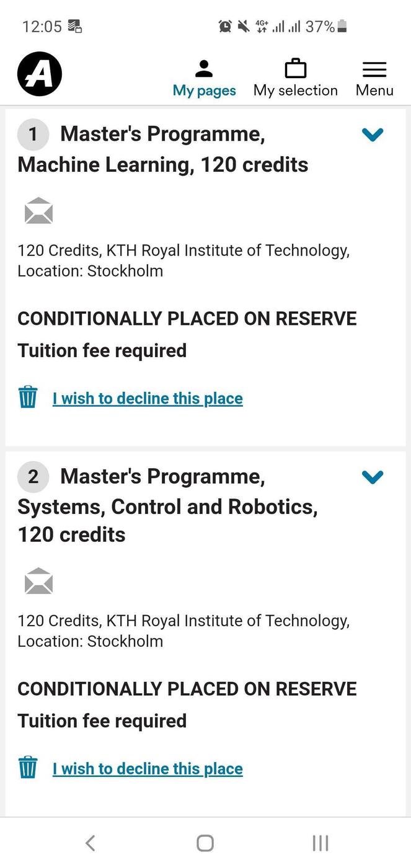The height and width of the screenshot is (868, 411).
Task: Tap the Master's Programme, Machine Learning title
Action: coord(163,149)
